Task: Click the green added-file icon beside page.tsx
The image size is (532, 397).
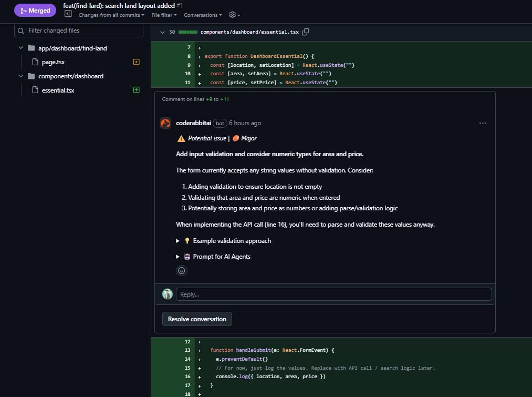Action: click(x=136, y=62)
